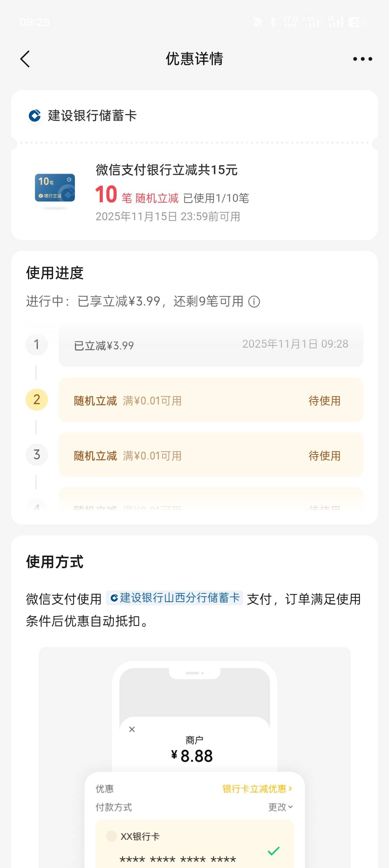Tap the muted notification bell status icon

point(258,22)
